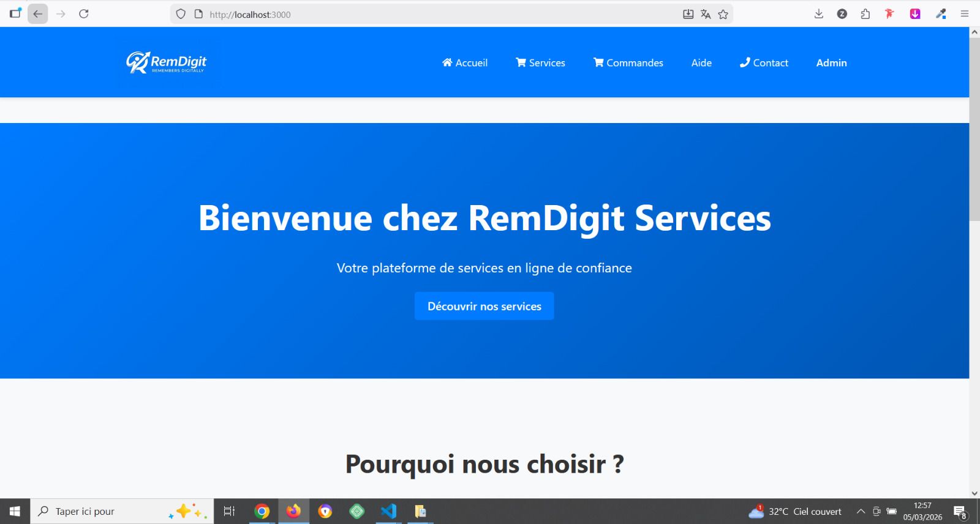Reload the localhost page
980x524 pixels.
point(84,14)
